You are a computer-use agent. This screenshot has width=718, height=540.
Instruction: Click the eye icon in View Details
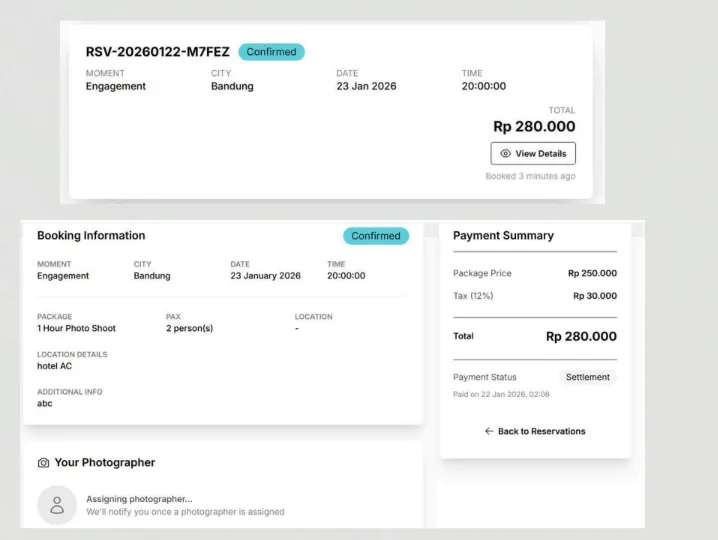[x=505, y=153]
